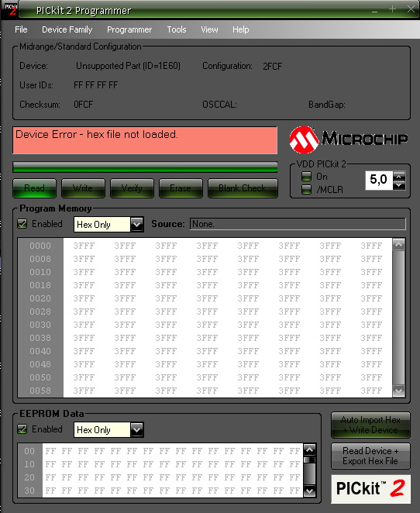The height and width of the screenshot is (513, 420).
Task: Click the Blank Check button
Action: (x=243, y=188)
